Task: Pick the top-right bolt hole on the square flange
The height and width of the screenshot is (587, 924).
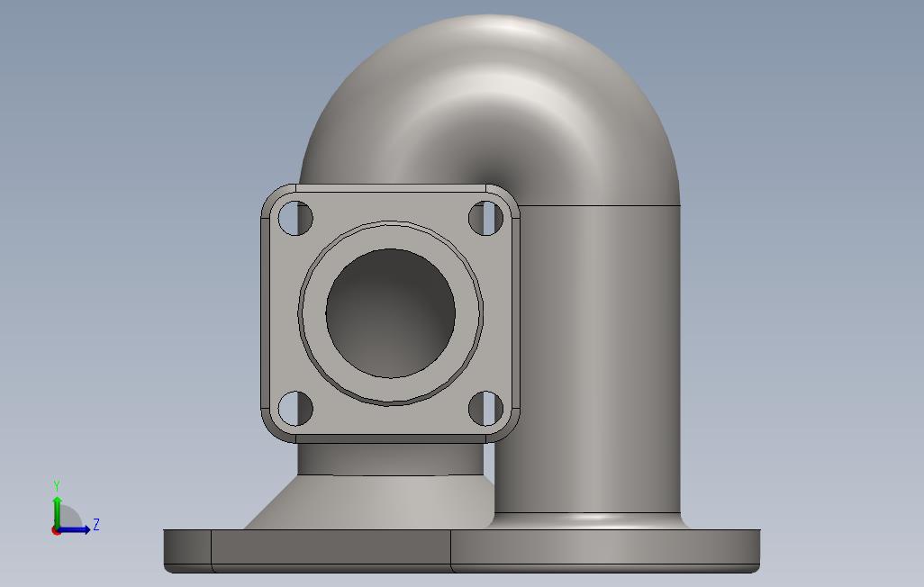Action: [485, 218]
